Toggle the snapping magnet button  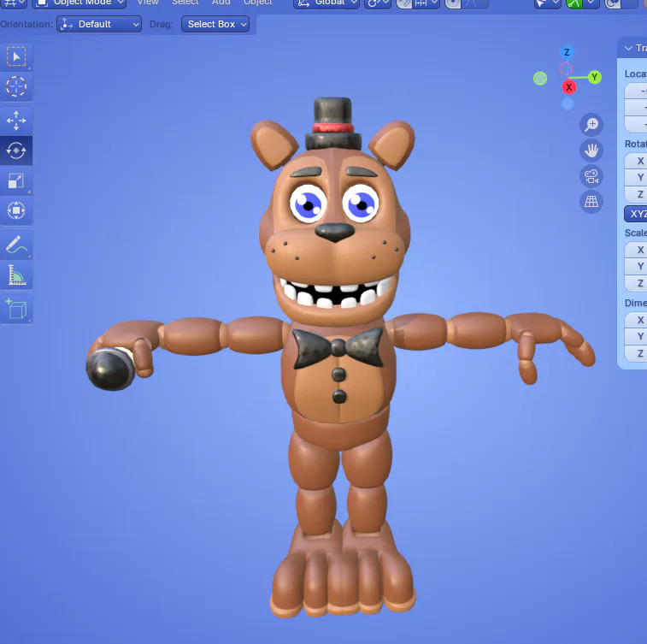[x=404, y=3]
